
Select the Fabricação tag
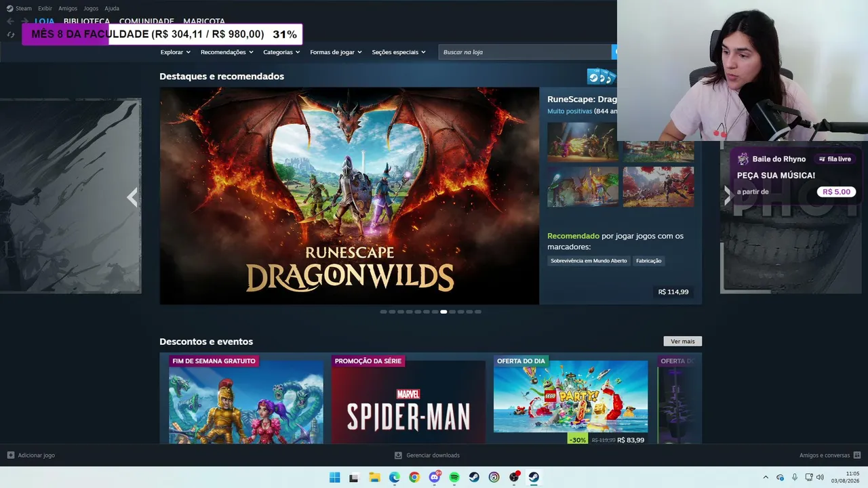pos(649,261)
